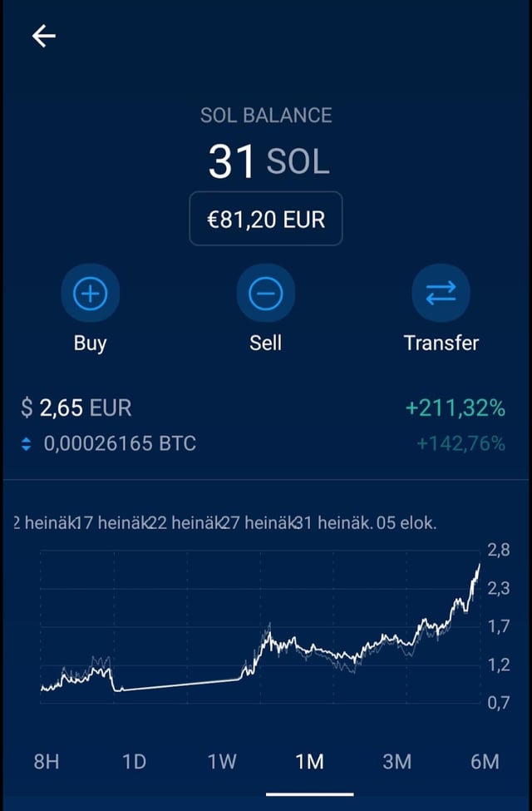Show the 1W price chart
The width and height of the screenshot is (532, 811).
(x=222, y=761)
